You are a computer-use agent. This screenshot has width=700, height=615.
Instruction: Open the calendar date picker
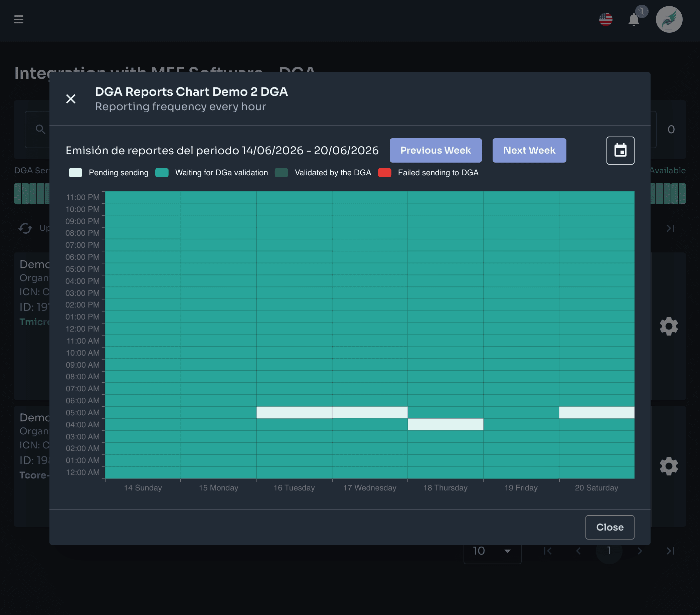(620, 150)
